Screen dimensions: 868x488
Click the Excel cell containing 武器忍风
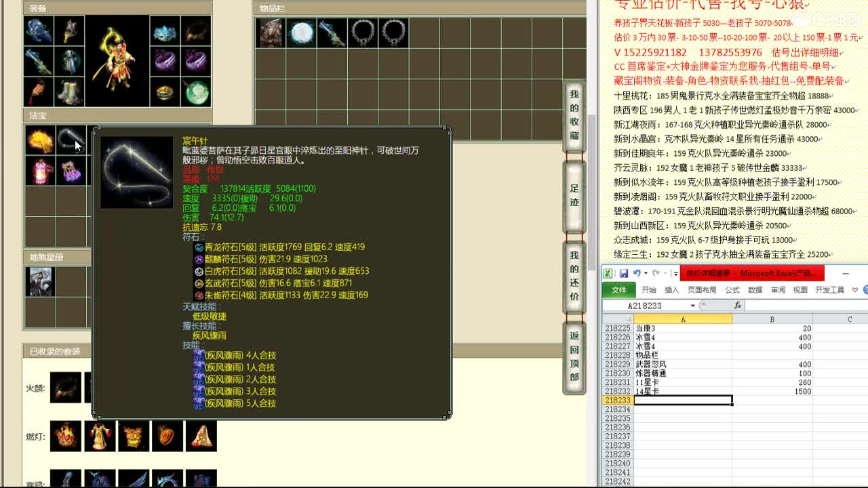683,364
